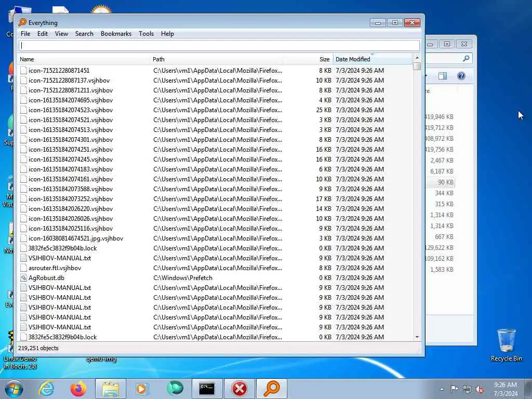
Task: Sort results by Path column header
Action: [217, 59]
